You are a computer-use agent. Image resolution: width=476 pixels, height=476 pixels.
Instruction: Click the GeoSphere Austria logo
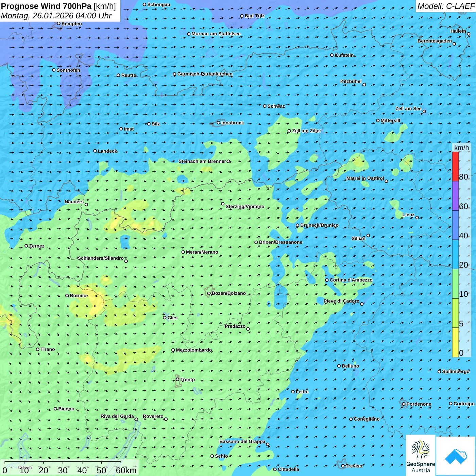[421, 456]
